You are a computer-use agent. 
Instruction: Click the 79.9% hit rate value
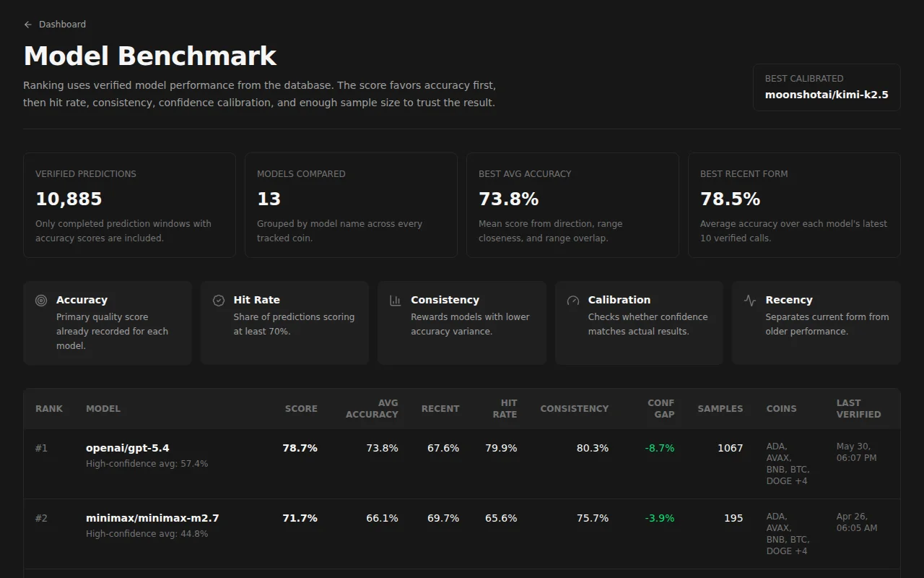501,448
